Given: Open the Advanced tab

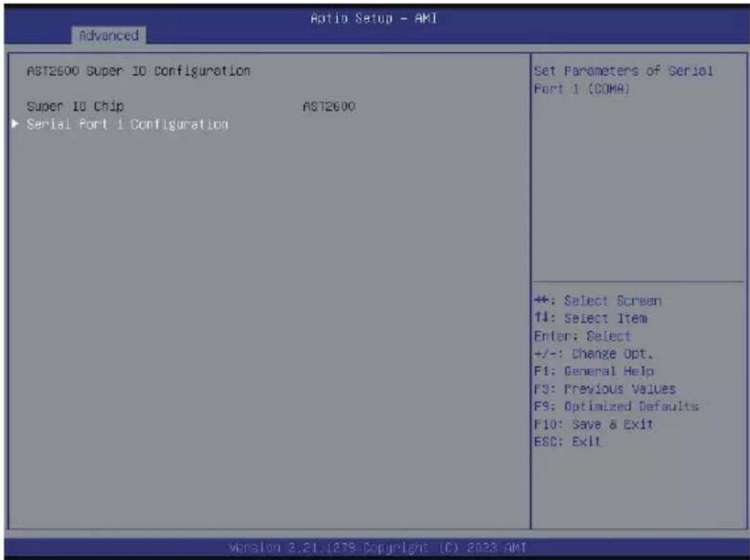Looking at the screenshot, I should tap(108, 35).
